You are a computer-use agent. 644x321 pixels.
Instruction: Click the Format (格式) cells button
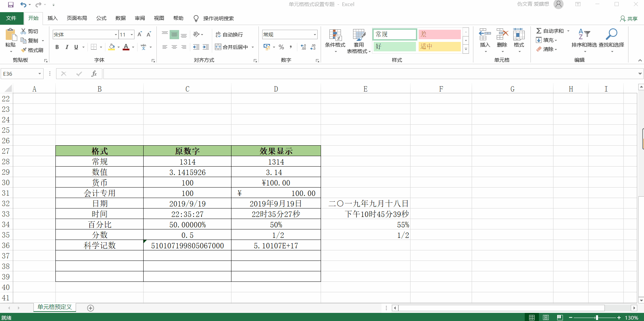tap(519, 40)
